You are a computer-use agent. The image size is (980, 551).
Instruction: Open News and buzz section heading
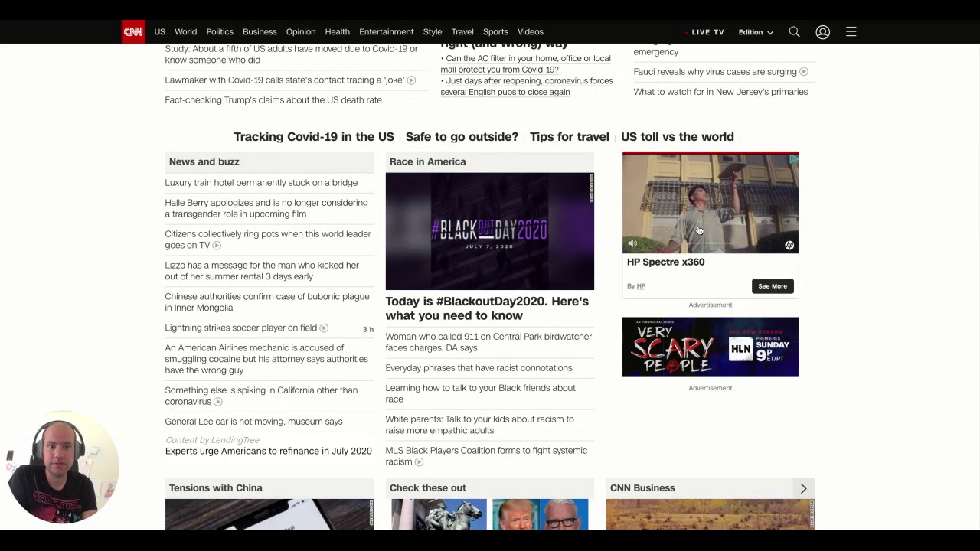tap(204, 162)
